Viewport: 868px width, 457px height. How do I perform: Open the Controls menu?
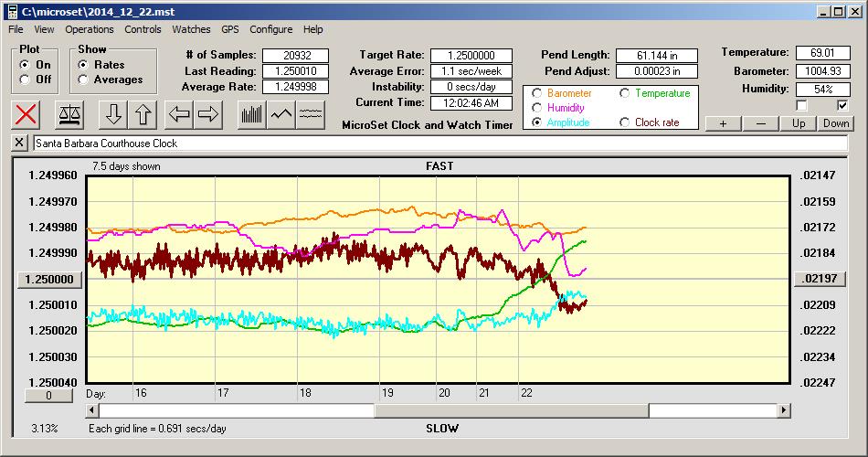(x=143, y=29)
